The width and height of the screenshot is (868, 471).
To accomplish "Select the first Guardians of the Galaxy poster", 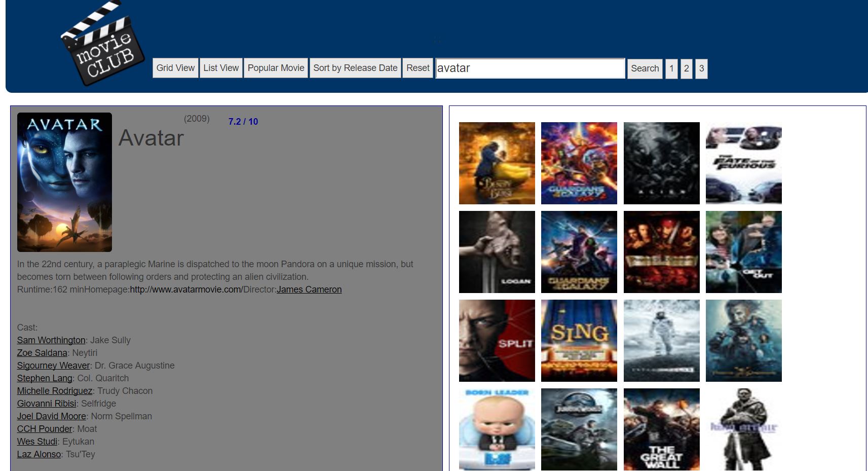I will [x=579, y=252].
